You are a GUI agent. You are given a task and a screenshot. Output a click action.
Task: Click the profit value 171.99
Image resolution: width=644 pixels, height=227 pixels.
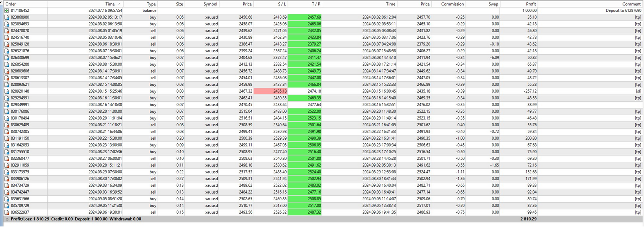coord(530,178)
